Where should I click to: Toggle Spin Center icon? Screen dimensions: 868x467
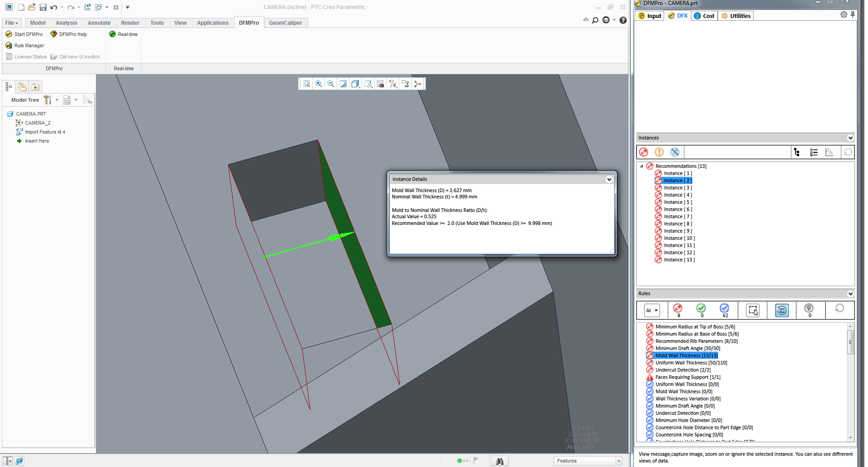click(418, 84)
